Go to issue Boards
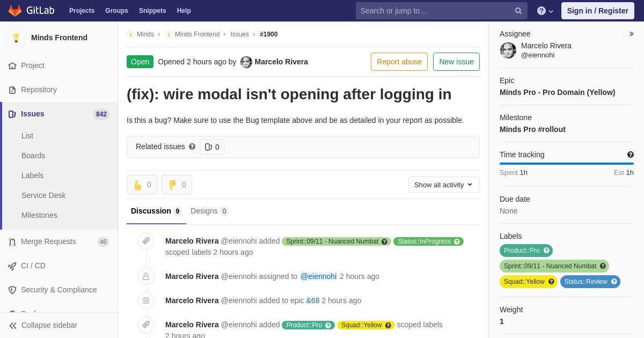This screenshot has height=338, width=644. (33, 156)
